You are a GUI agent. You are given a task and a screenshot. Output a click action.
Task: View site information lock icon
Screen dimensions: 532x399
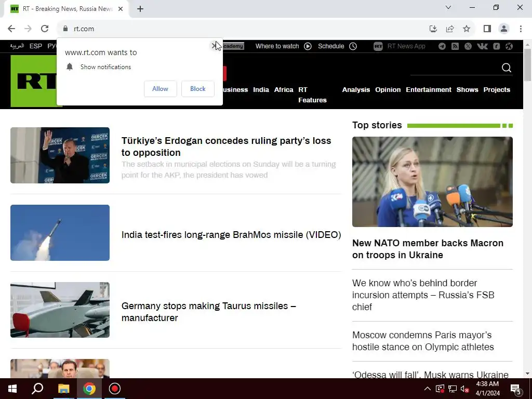(65, 29)
